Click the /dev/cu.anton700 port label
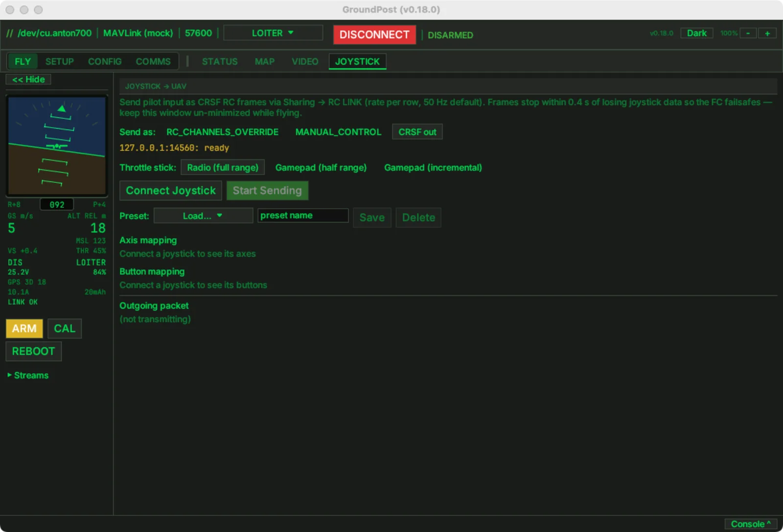The height and width of the screenshot is (532, 783). coord(55,33)
